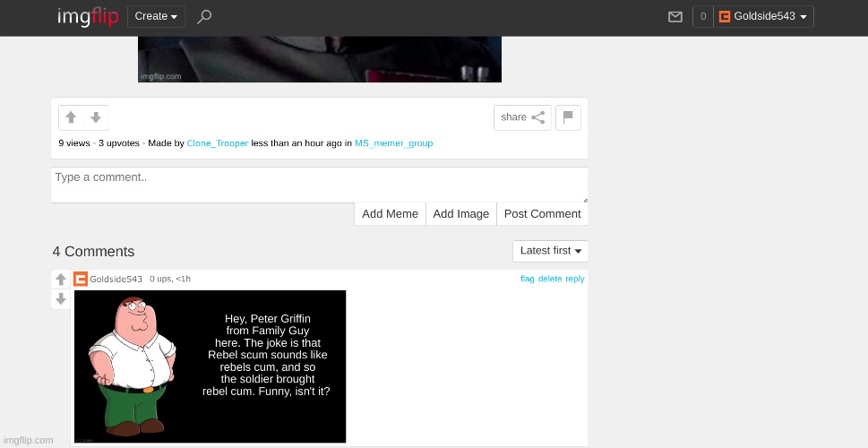Click the 4 Comments heading
This screenshot has width=868, height=448.
coord(93,252)
